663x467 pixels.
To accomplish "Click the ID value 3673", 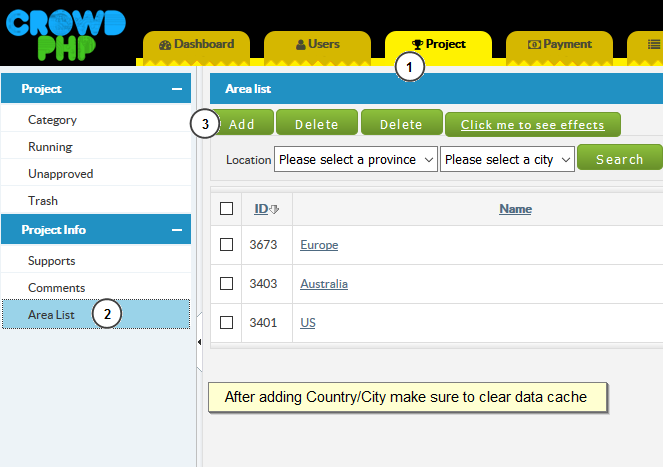I will 263,244.
